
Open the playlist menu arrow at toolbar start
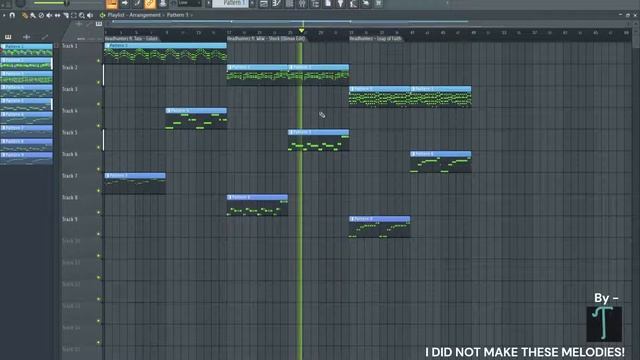click(4, 15)
